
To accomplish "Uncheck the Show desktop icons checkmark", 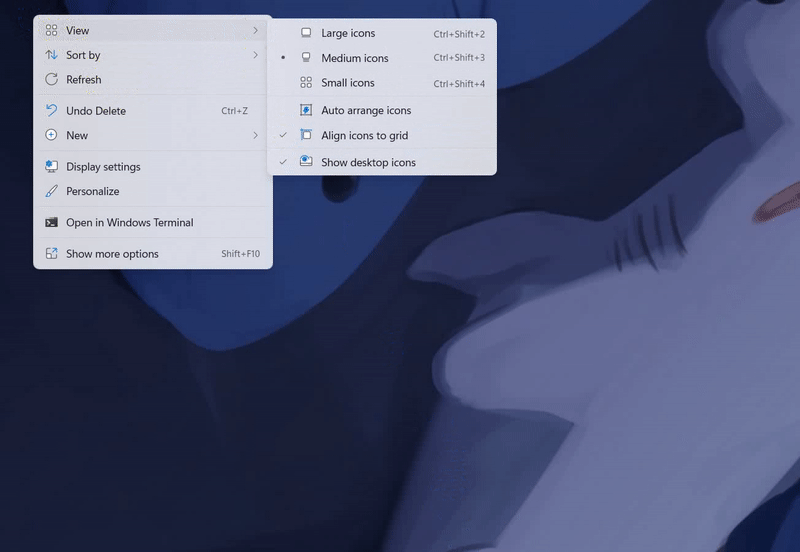I will coord(283,162).
